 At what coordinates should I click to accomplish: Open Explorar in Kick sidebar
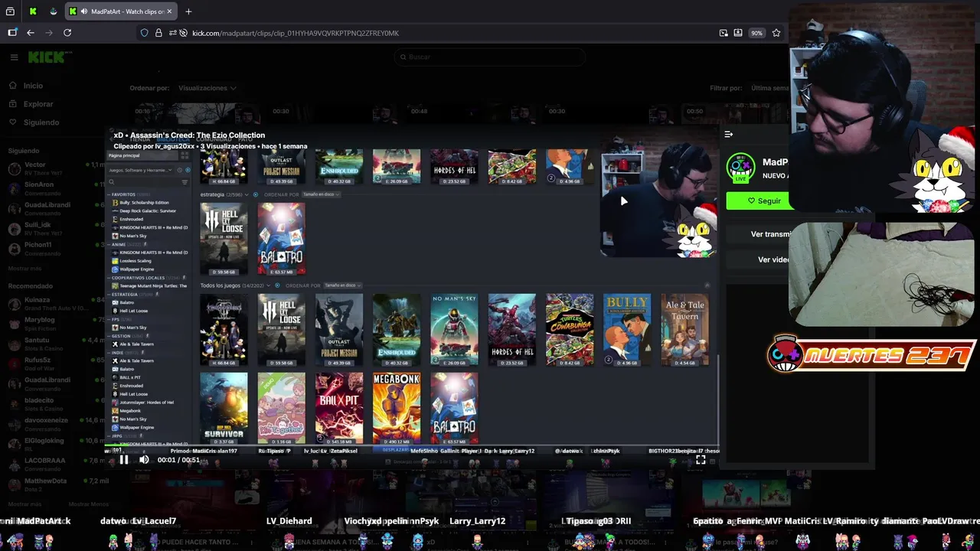(x=31, y=104)
